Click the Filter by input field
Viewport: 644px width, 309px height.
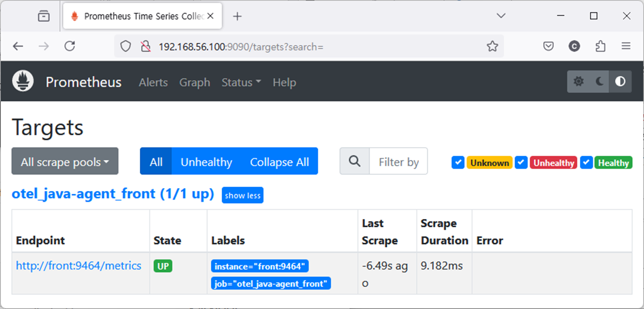point(399,161)
